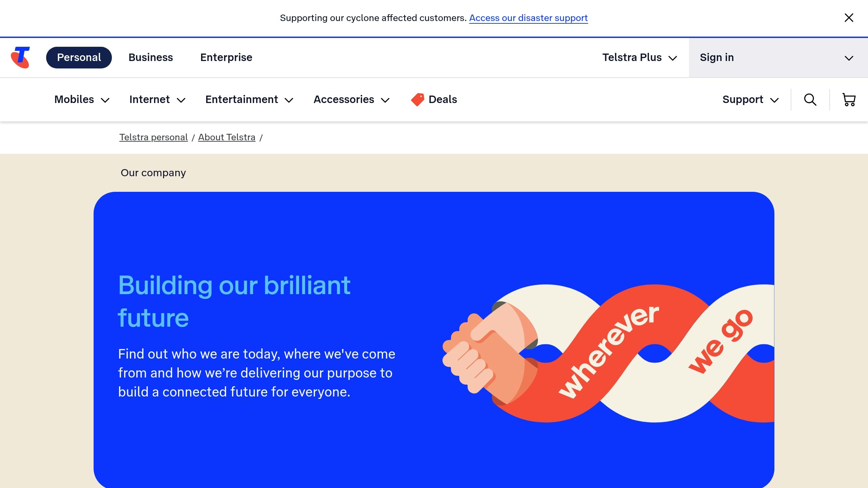Screen dimensions: 868x488
Task: Open the Deals page
Action: click(442, 100)
